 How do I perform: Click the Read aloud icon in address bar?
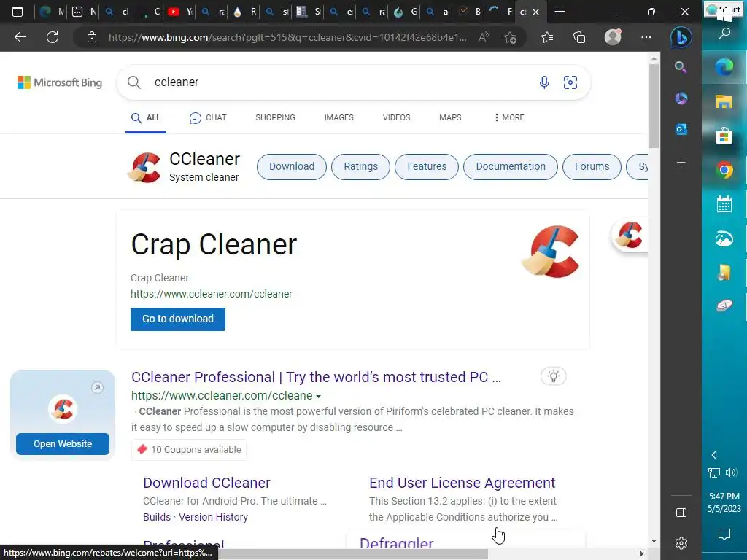point(484,37)
